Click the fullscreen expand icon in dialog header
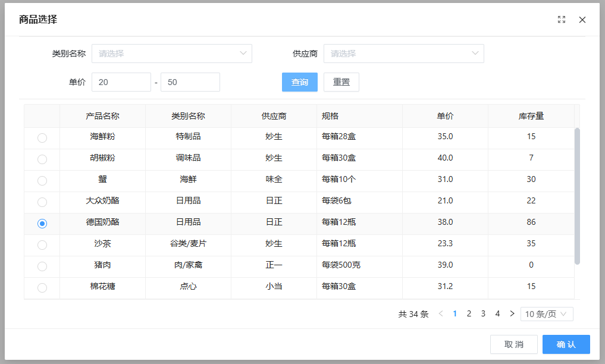This screenshot has height=364, width=605. 562,20
